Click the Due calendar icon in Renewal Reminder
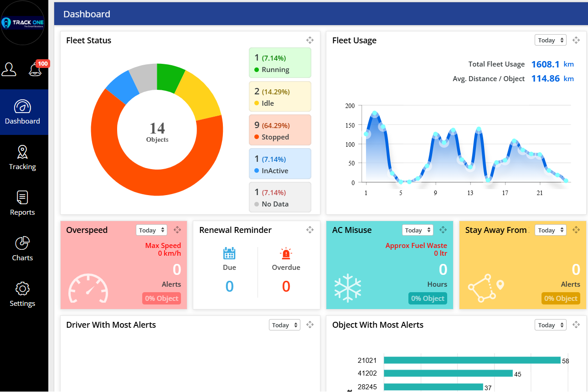The height and width of the screenshot is (392, 588). click(x=229, y=253)
